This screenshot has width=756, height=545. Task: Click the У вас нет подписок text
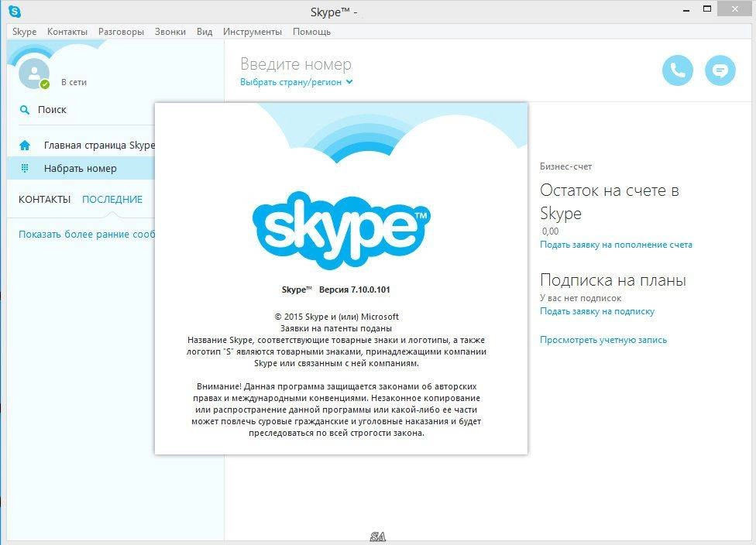point(580,298)
